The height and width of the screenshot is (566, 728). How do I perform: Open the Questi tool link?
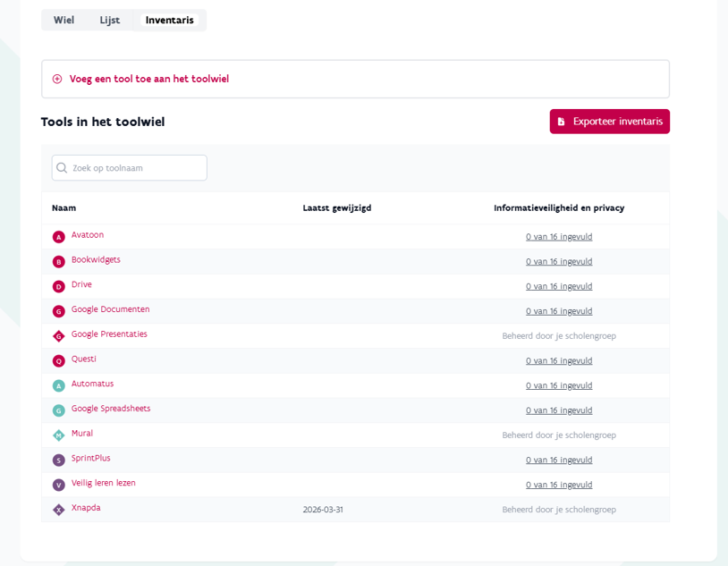(x=83, y=359)
